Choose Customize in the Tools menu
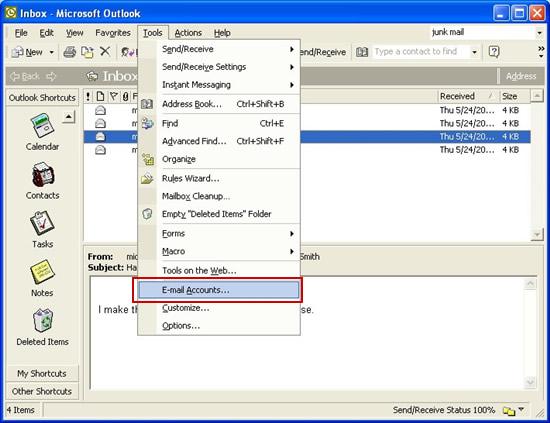 pyautogui.click(x=219, y=308)
